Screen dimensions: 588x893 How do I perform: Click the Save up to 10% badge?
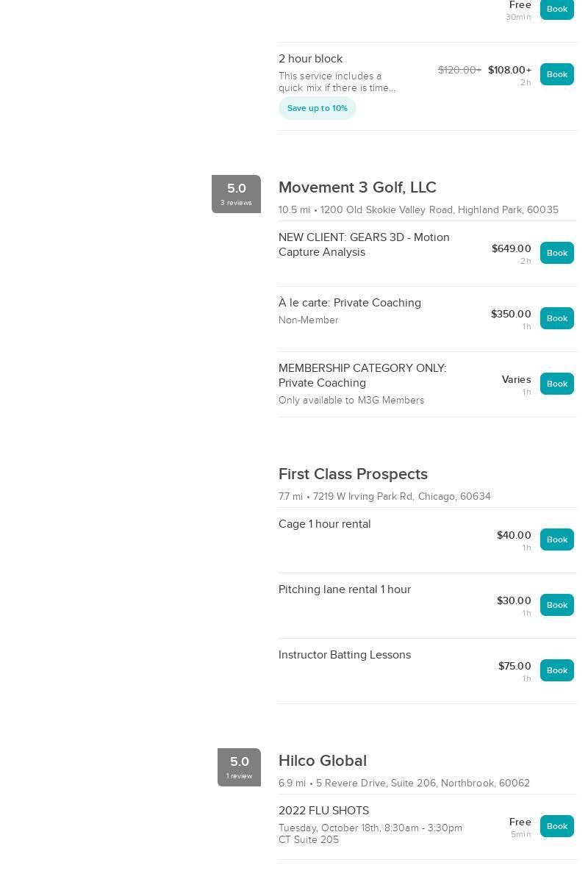point(317,108)
